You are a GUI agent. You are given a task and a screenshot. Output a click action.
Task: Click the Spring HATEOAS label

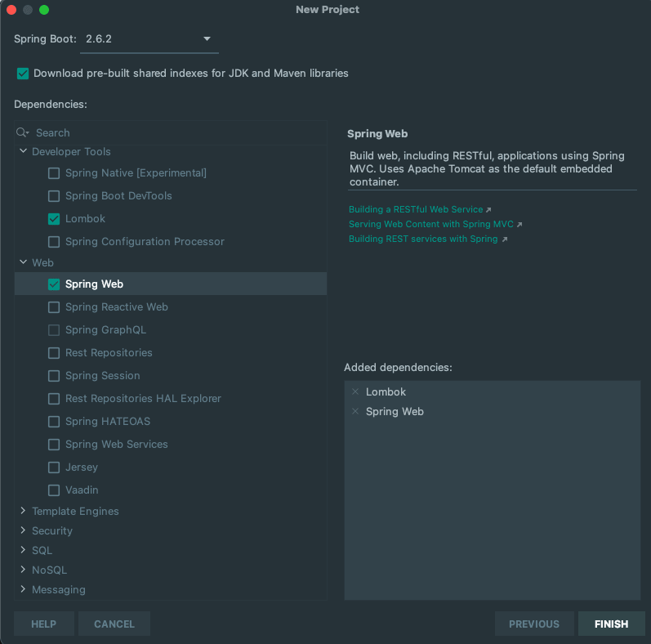point(108,422)
